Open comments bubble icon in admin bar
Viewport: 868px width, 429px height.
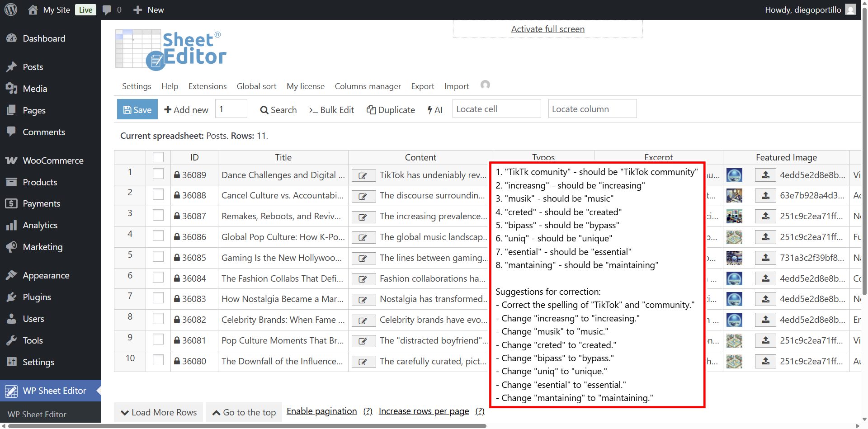[x=107, y=9]
